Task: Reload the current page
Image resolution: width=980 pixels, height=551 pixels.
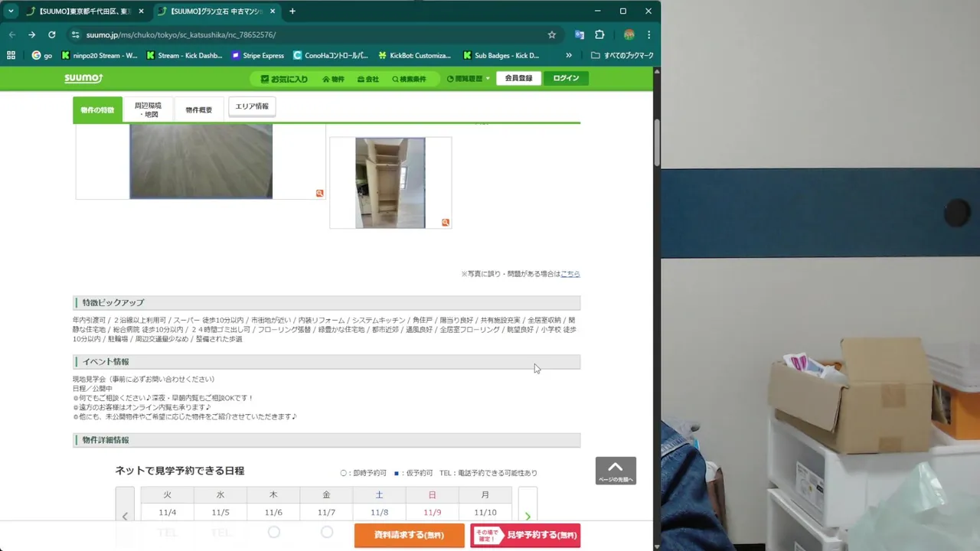Action: pos(51,34)
